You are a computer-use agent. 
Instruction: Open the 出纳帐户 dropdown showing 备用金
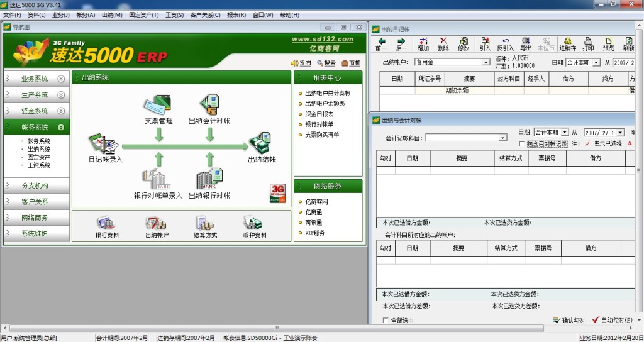pyautogui.click(x=486, y=62)
